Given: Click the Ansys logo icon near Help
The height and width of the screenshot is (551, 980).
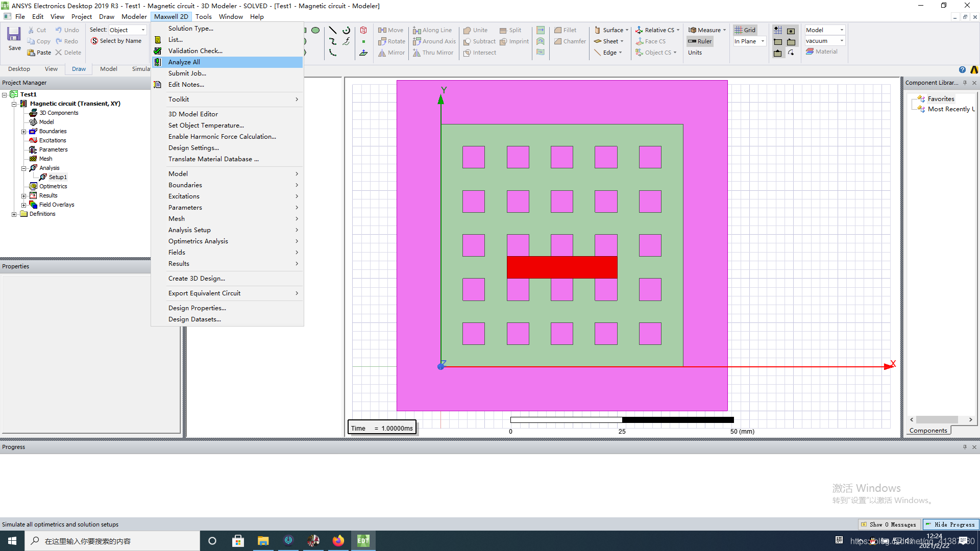Looking at the screenshot, I should (x=974, y=70).
